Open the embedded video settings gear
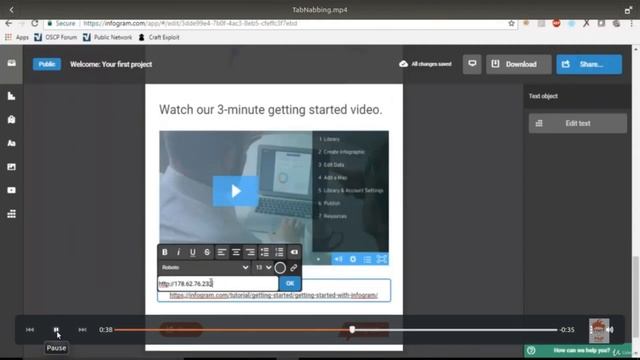This screenshot has width=640, height=360. point(353,259)
